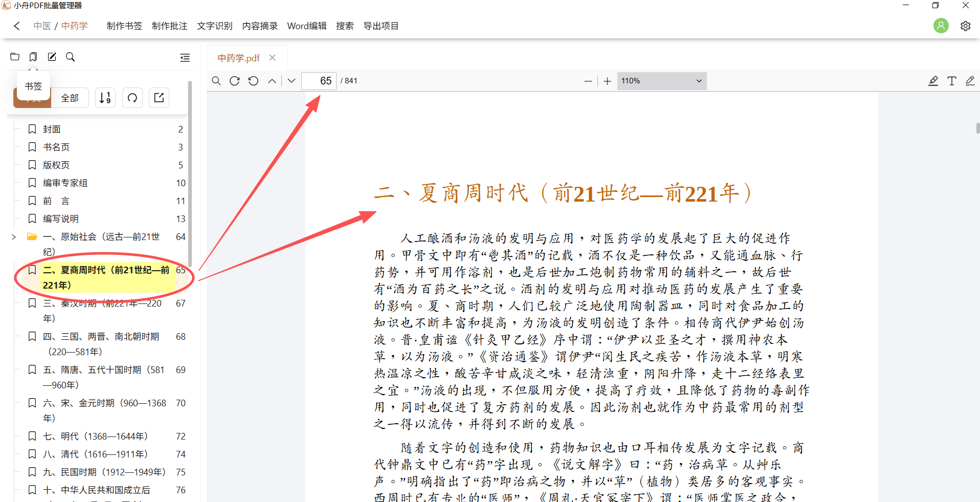Open settings gear icon
This screenshot has height=502, width=980.
click(x=965, y=26)
